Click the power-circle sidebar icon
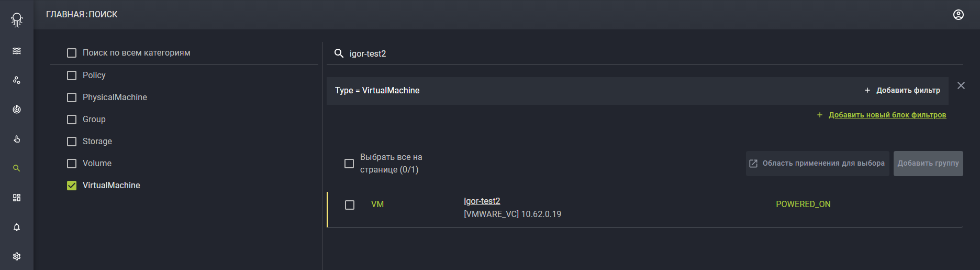 click(17, 110)
